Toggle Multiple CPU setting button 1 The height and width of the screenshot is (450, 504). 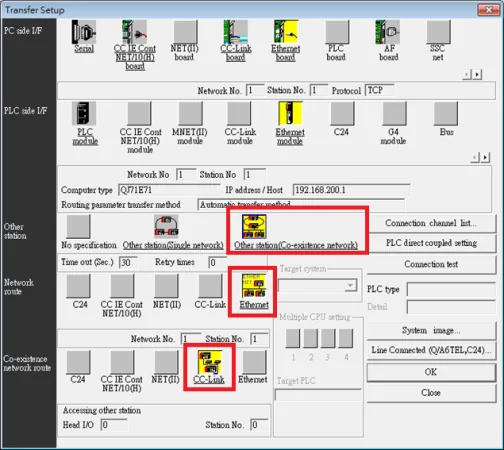tap(293, 338)
